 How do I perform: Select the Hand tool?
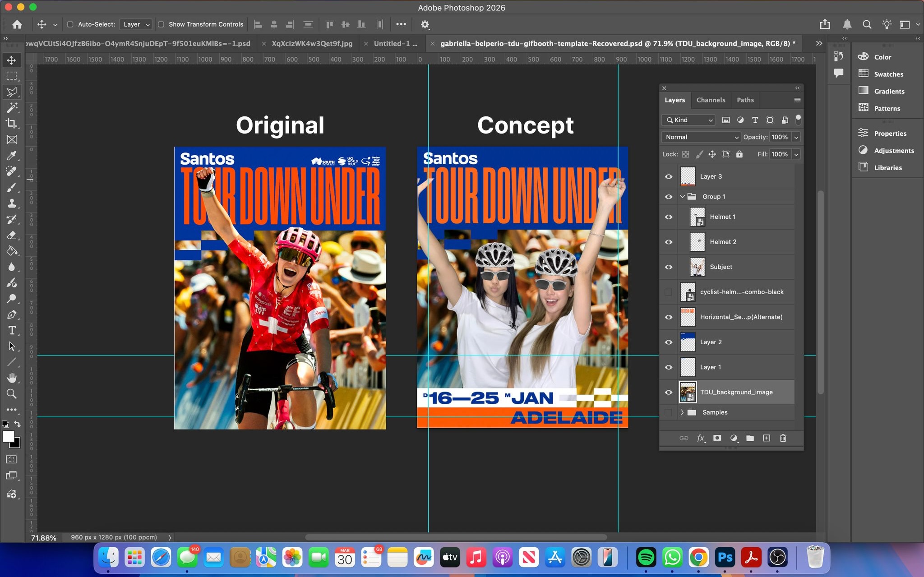[12, 378]
